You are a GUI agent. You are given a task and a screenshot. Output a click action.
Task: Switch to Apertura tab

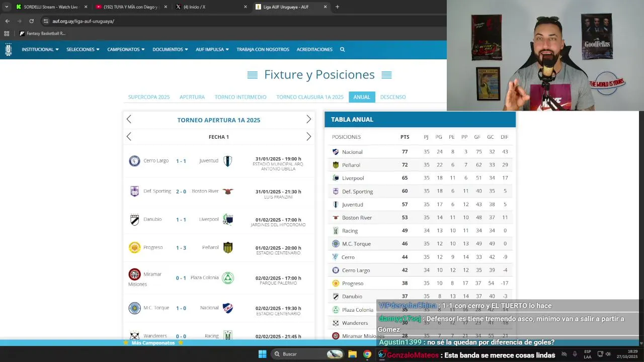click(192, 97)
